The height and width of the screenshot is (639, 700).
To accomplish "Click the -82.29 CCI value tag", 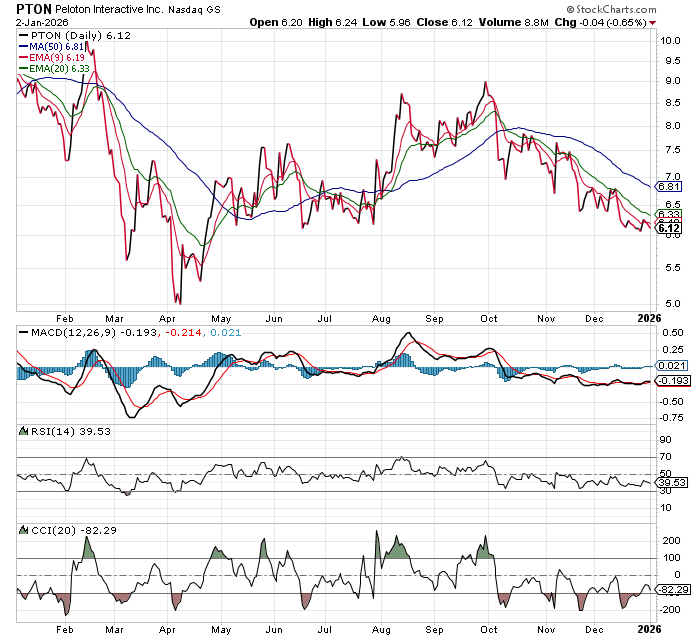I will click(671, 591).
